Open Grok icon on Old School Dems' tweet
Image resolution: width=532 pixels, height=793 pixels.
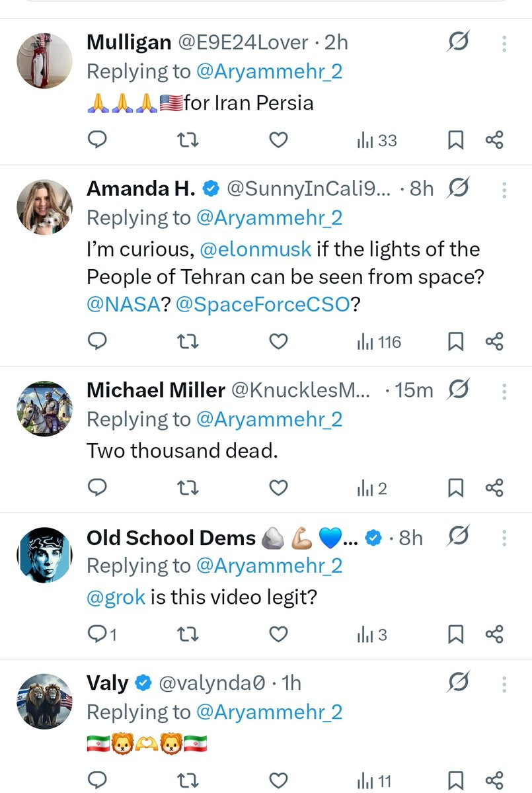(458, 536)
